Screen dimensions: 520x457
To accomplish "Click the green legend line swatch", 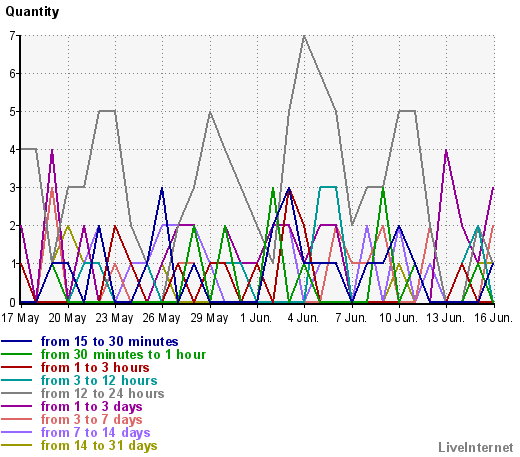I will pos(16,354).
